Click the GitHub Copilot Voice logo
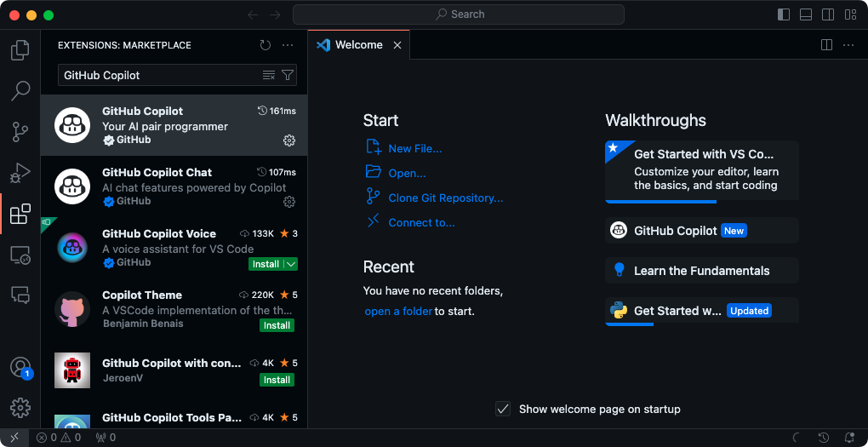 (72, 248)
